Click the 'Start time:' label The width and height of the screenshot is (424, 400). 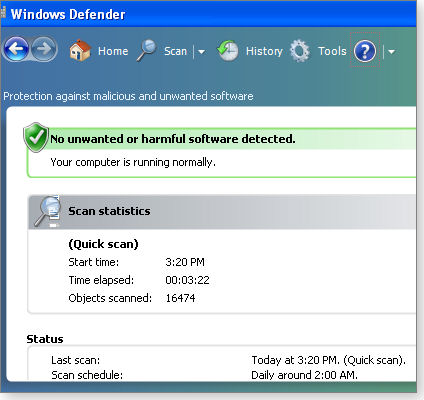point(94,262)
